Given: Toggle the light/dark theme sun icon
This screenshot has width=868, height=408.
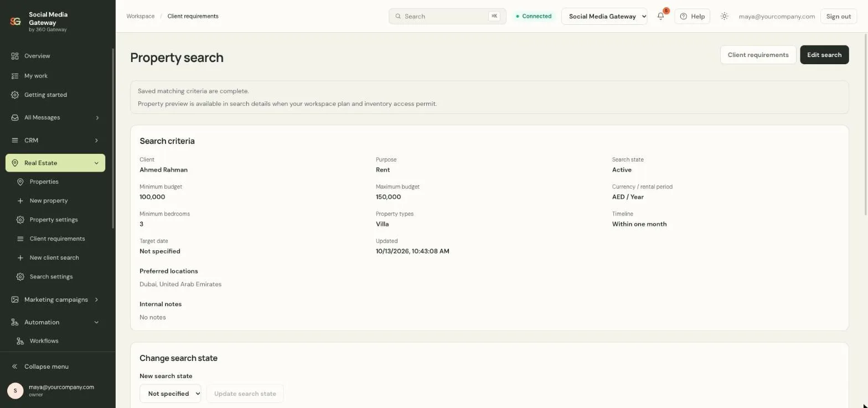Looking at the screenshot, I should click(x=724, y=16).
